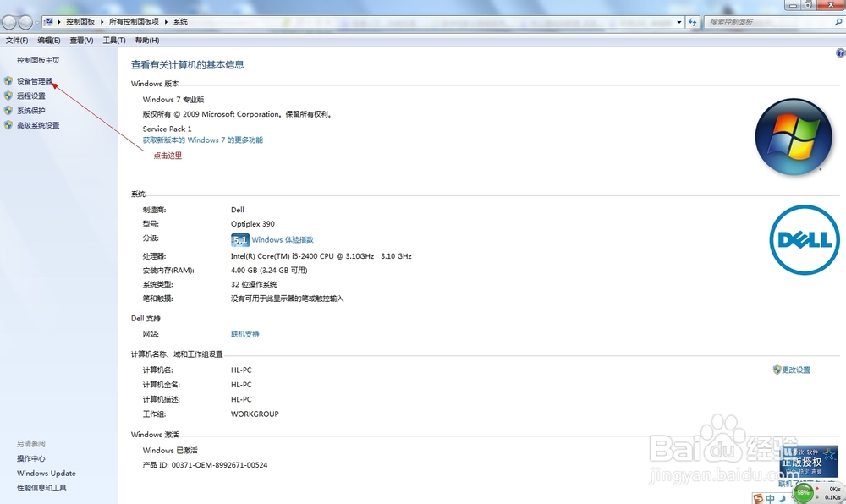Open the 查看(V) menu
This screenshot has height=504, width=846.
point(81,41)
